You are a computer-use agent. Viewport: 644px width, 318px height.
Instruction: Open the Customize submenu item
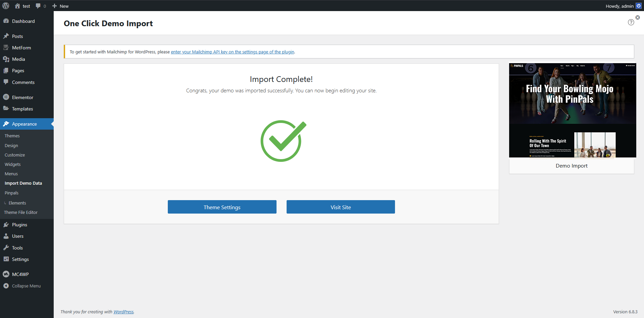click(15, 155)
